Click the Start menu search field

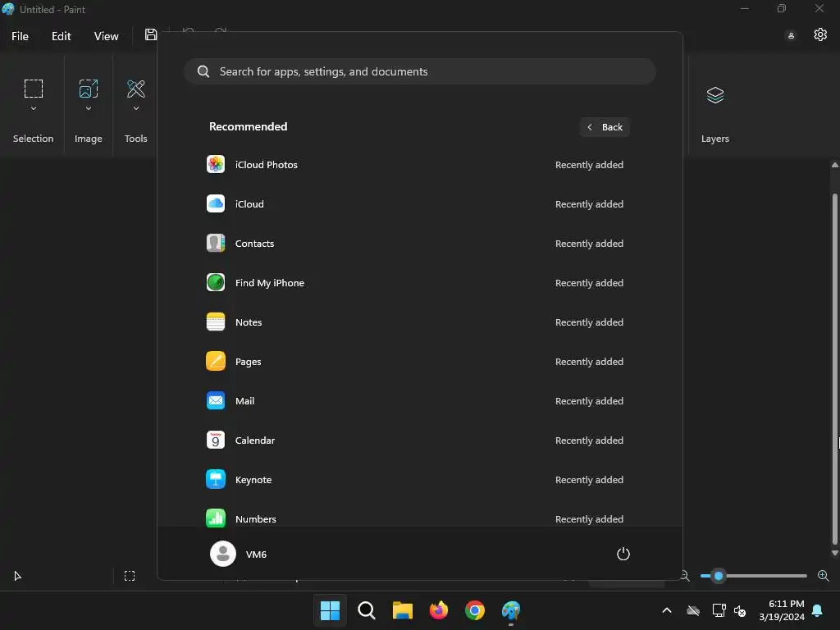tap(420, 71)
